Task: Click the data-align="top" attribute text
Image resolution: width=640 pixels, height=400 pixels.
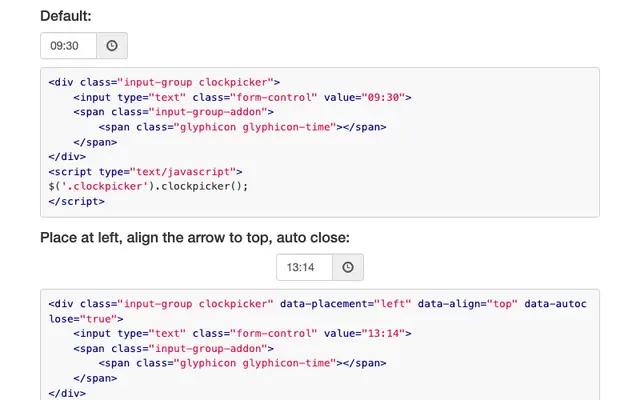Action: click(x=467, y=304)
